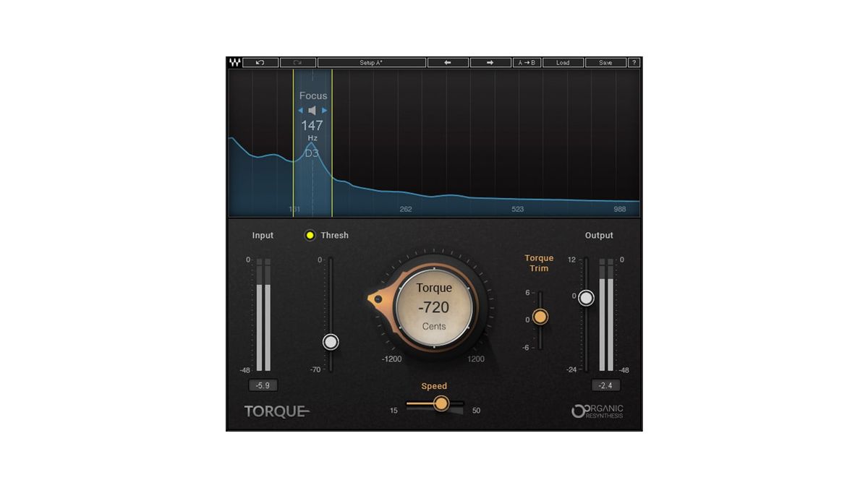Load a saved preset
The image size is (868, 488).
(x=563, y=62)
